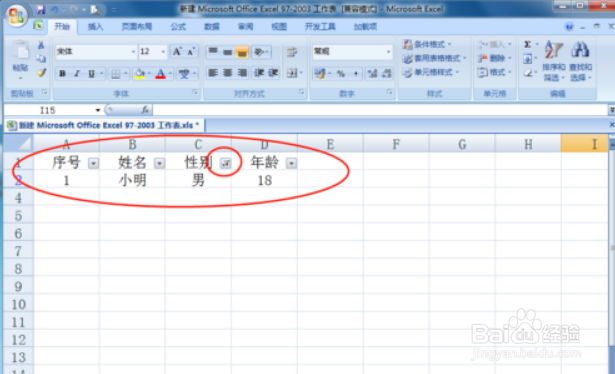This screenshot has width=615, height=374.
Task: Apply cell borders
Action: 115,74
